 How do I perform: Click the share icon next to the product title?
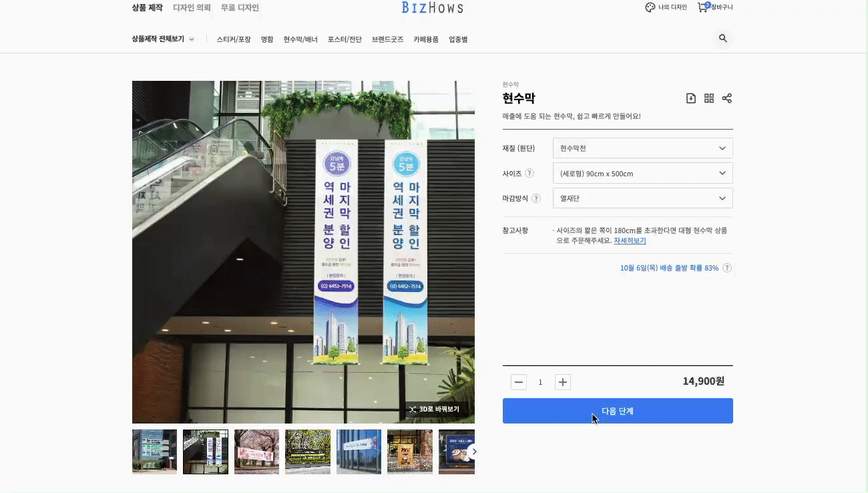pyautogui.click(x=726, y=98)
